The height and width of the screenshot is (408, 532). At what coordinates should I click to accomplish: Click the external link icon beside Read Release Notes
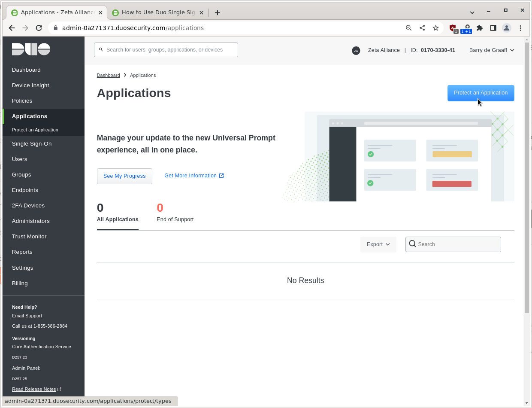(x=59, y=389)
